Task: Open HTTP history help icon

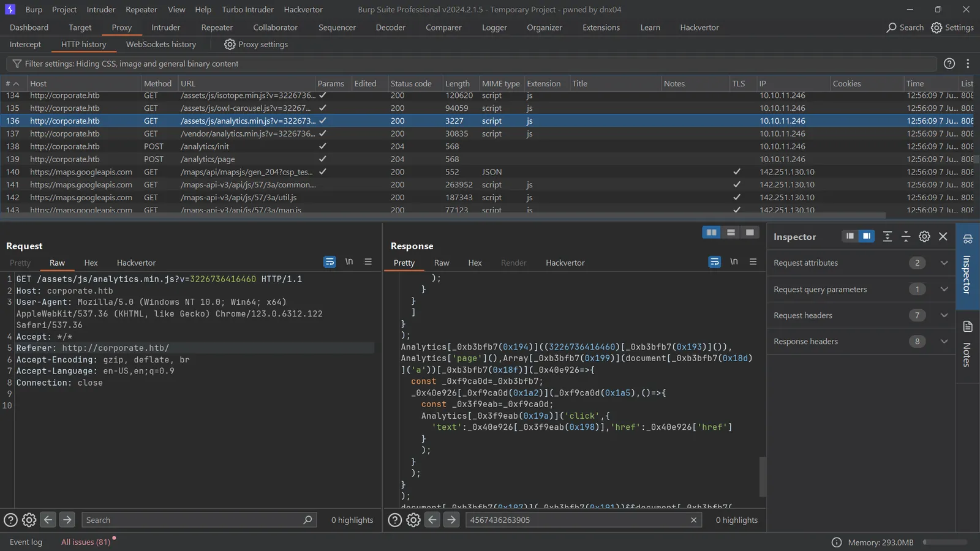Action: tap(949, 64)
